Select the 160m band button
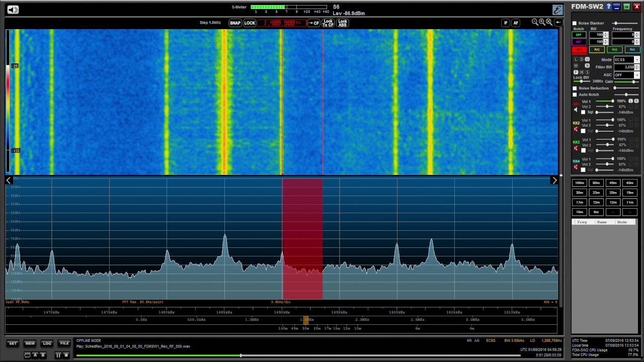 (x=580, y=183)
